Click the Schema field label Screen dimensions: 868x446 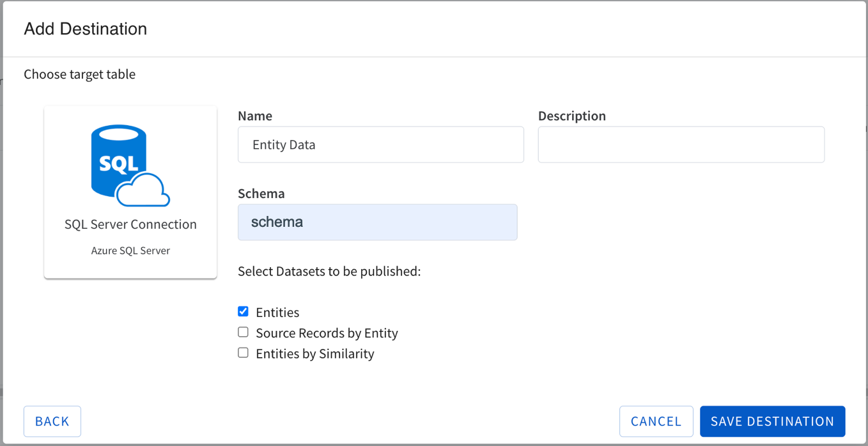(261, 193)
